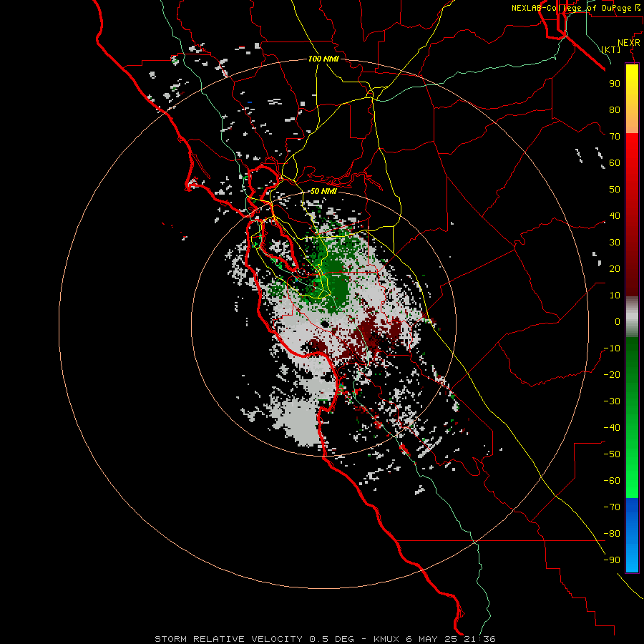Click the "-60" value on the scale
The width and height of the screenshot is (644, 644).
point(612,481)
